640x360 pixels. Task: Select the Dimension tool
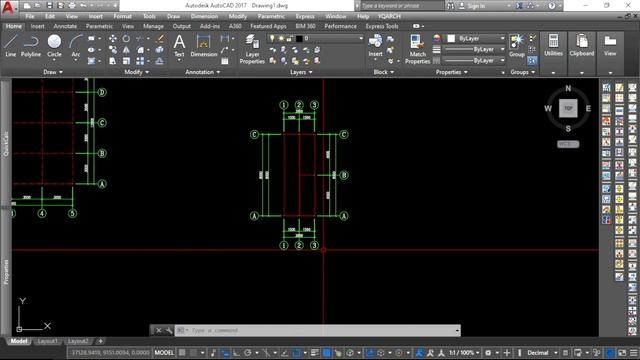coord(203,46)
